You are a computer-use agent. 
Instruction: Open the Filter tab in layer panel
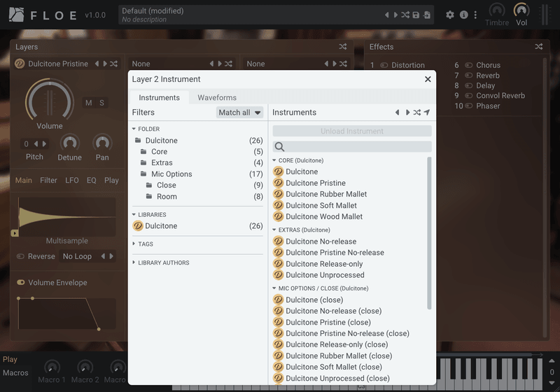48,181
